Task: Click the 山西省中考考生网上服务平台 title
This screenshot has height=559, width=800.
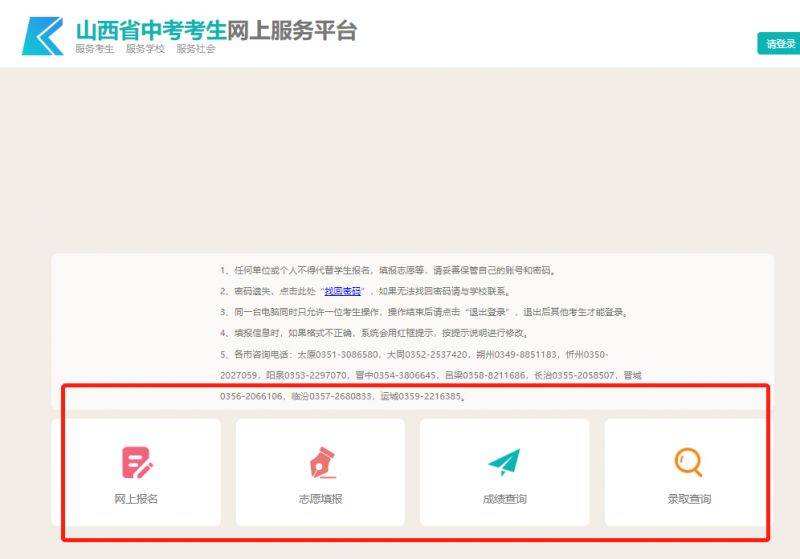Action: [216, 30]
